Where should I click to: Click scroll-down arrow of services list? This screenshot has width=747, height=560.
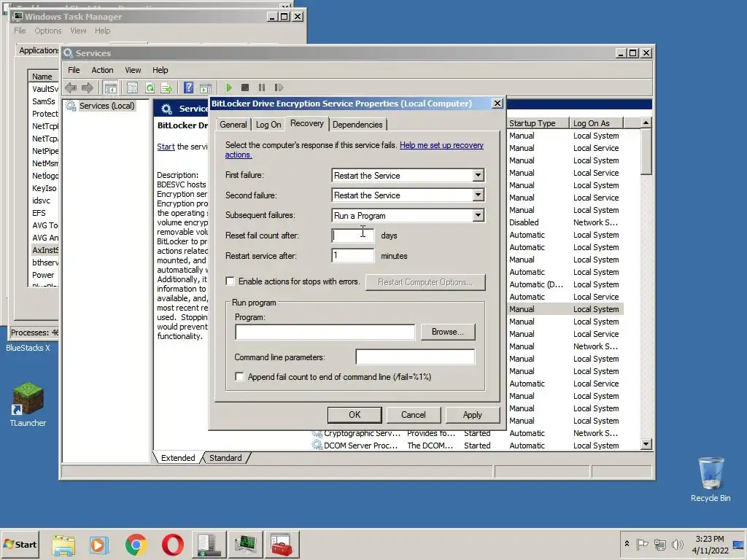pos(646,444)
